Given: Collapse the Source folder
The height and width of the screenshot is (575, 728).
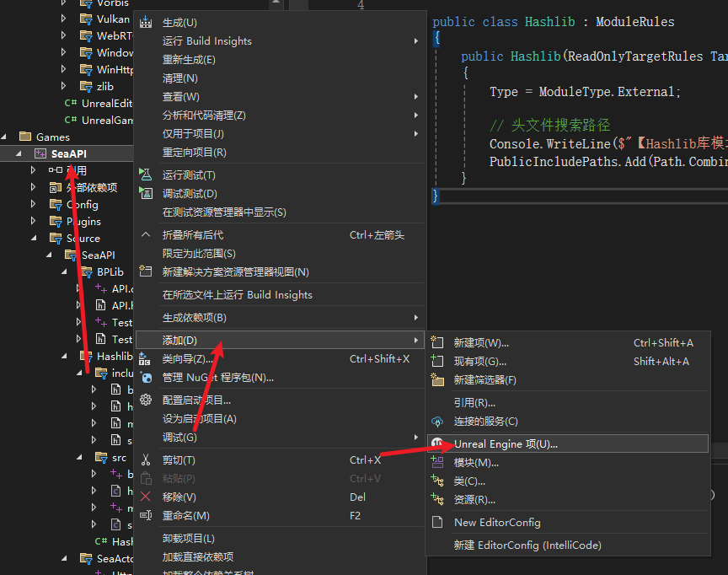Looking at the screenshot, I should click(35, 239).
